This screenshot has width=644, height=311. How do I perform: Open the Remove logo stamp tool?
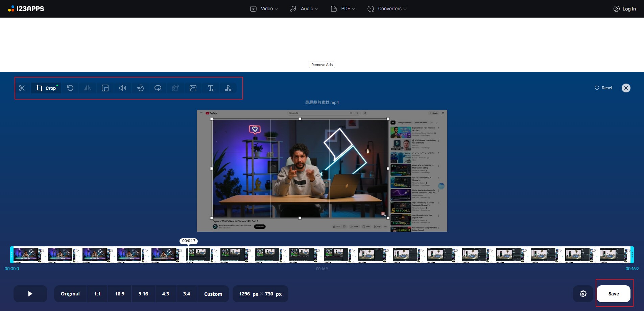point(228,88)
